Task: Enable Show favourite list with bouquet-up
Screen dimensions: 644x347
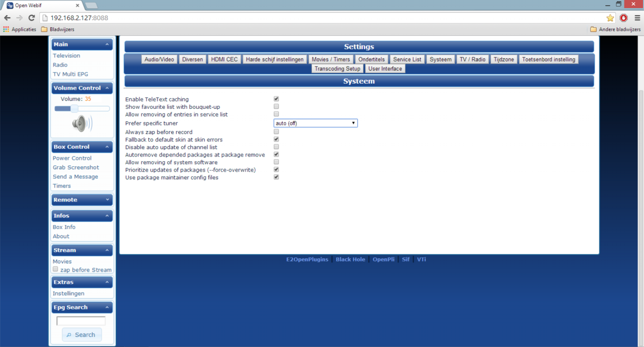Action: click(x=276, y=107)
